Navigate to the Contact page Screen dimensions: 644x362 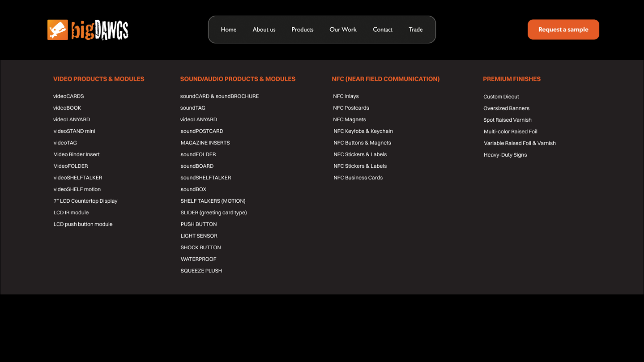pos(383,30)
